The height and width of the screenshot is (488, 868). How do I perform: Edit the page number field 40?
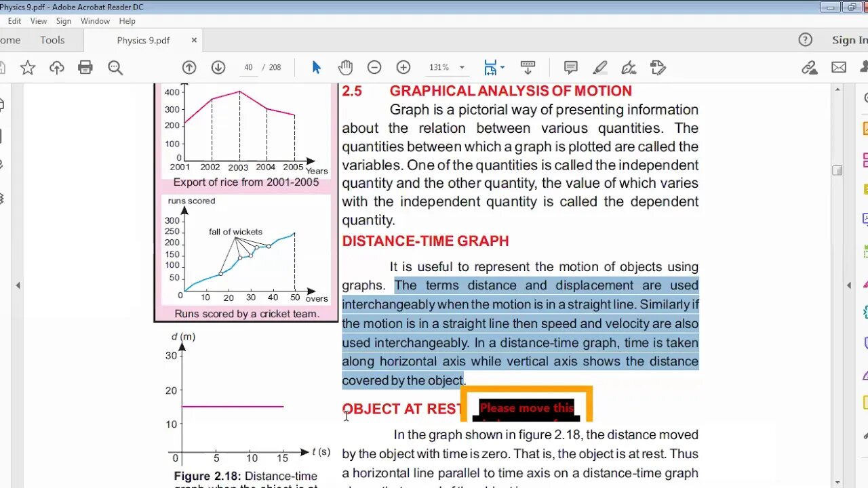[x=248, y=67]
